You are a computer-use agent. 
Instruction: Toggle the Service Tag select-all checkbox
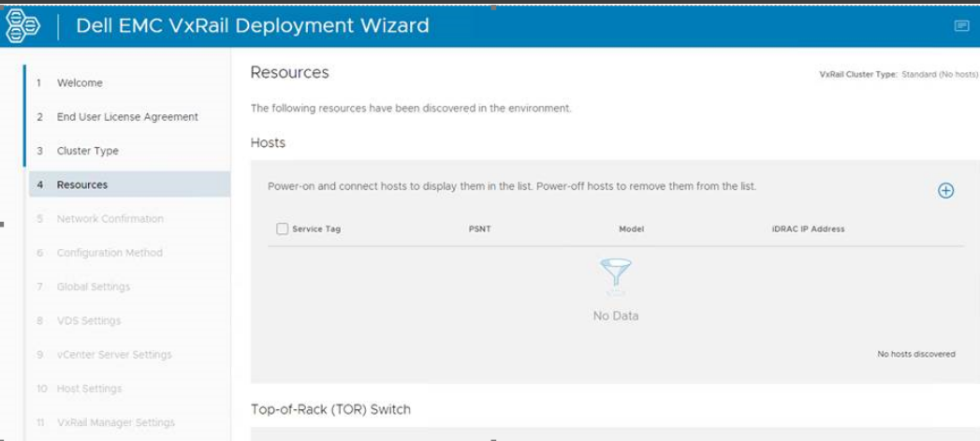tap(282, 229)
